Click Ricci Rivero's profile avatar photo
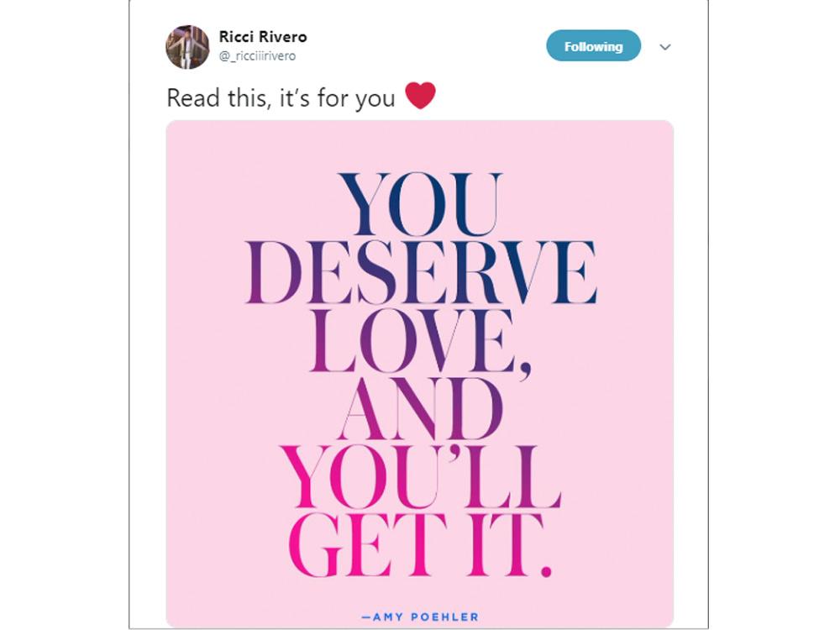Screen dimensions: 840x630 coord(187,47)
